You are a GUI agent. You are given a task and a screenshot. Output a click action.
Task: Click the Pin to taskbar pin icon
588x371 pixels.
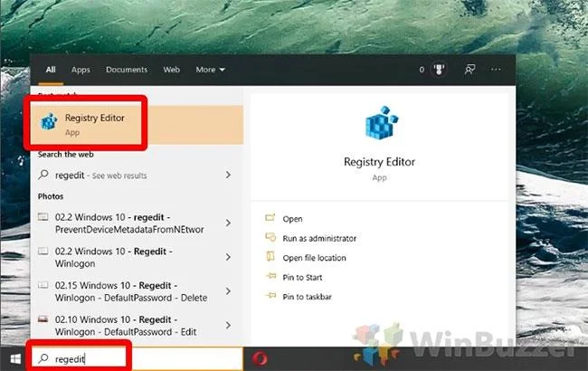[x=270, y=296]
